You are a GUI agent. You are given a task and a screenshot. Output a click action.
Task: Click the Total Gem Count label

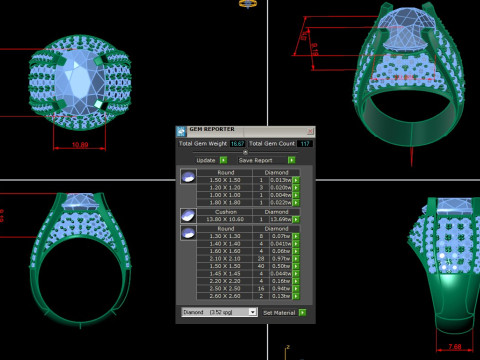click(x=272, y=144)
